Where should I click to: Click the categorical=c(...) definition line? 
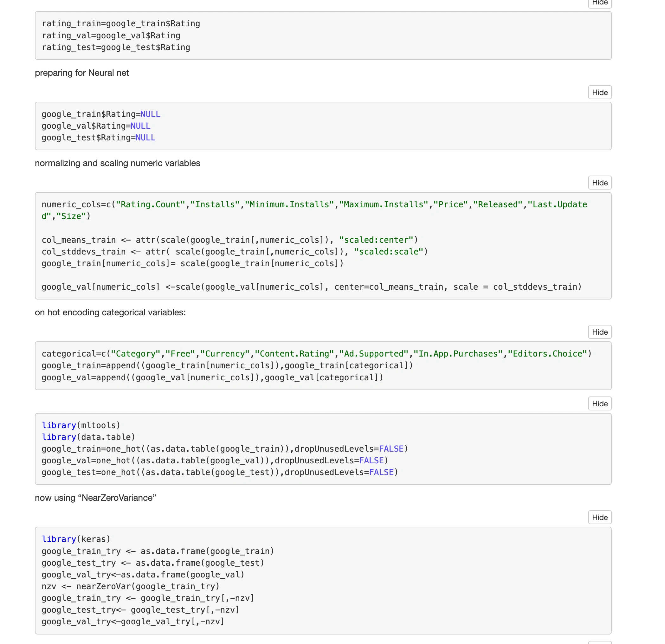[316, 354]
